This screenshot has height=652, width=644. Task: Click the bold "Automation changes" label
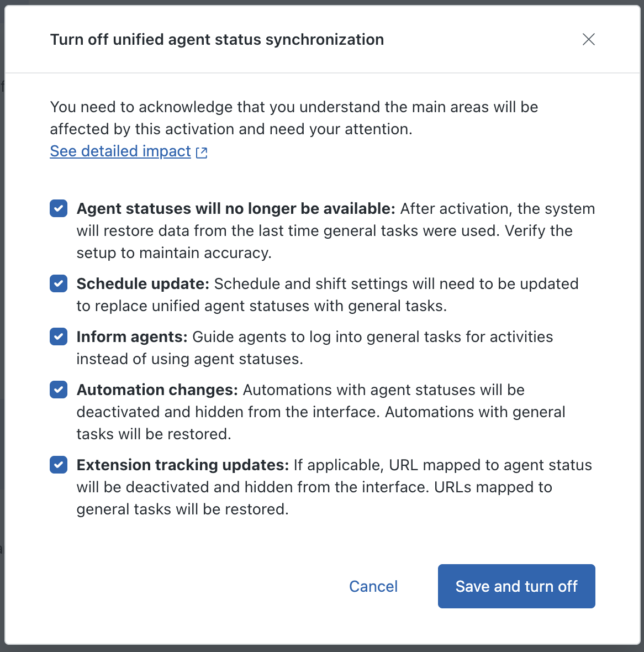coord(157,390)
